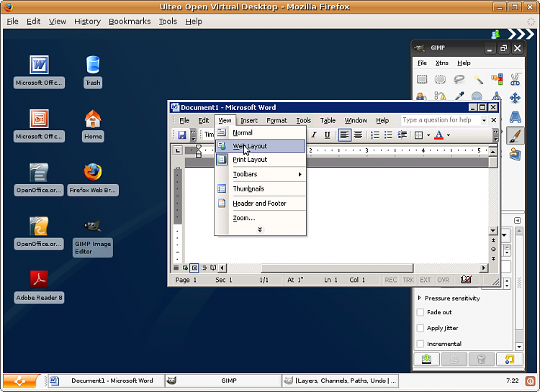Switch to Normal view button at bottom
The image size is (540, 392).
(x=176, y=268)
